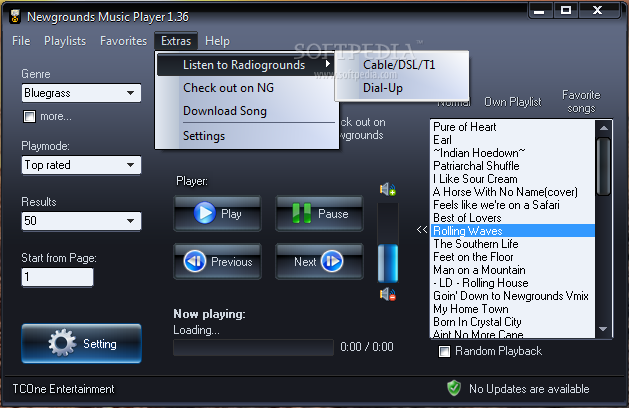The width and height of the screenshot is (629, 408).
Task: Open the Favorites menu
Action: coord(124,41)
